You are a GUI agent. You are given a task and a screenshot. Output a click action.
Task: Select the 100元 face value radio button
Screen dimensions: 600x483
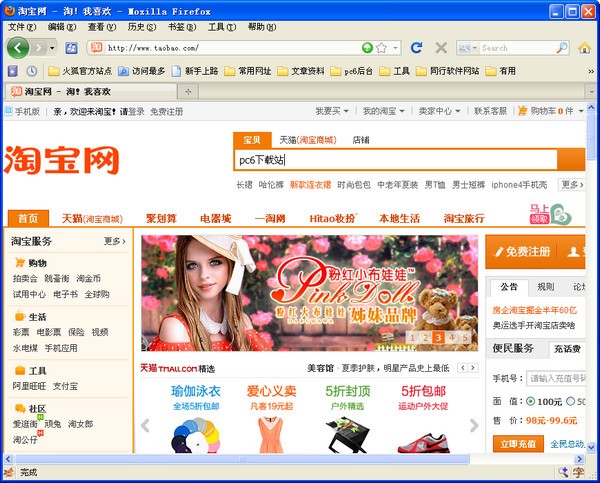[x=530, y=401]
